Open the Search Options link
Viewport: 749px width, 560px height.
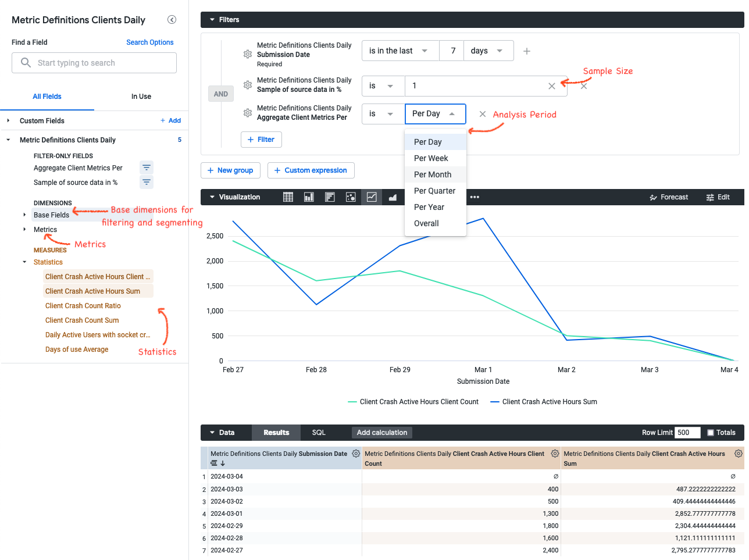coord(149,42)
